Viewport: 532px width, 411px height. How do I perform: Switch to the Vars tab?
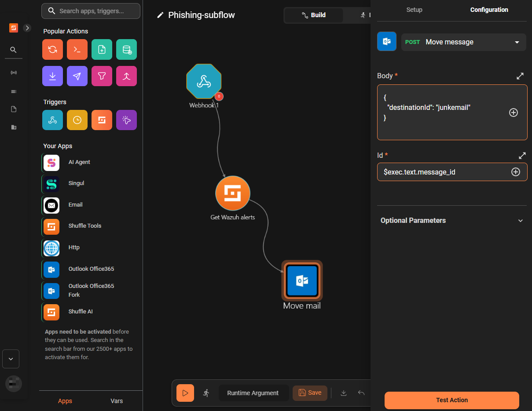tap(117, 401)
